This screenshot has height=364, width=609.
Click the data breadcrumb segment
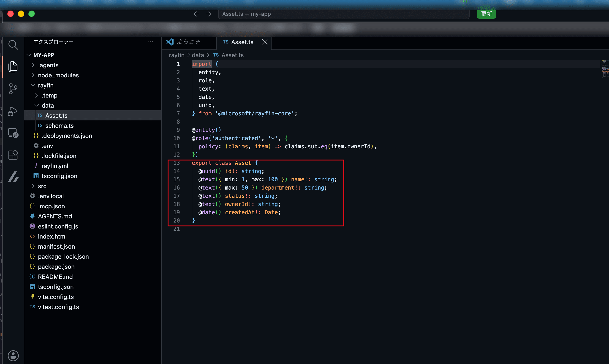pyautogui.click(x=198, y=55)
